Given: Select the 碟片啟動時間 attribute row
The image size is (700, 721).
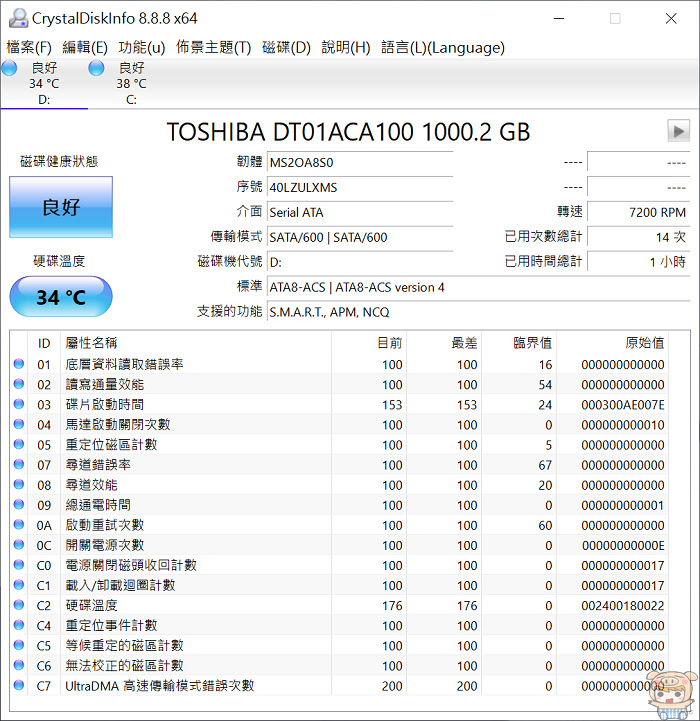Looking at the screenshot, I should click(339, 405).
